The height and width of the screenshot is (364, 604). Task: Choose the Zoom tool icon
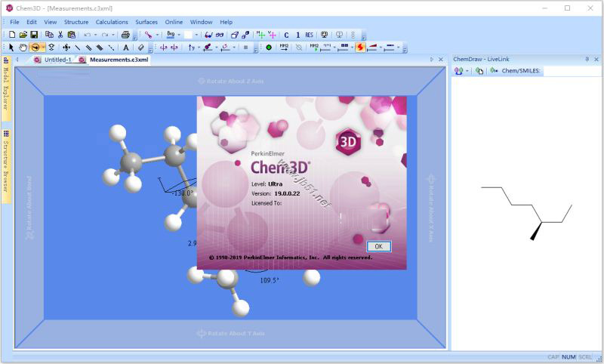51,48
